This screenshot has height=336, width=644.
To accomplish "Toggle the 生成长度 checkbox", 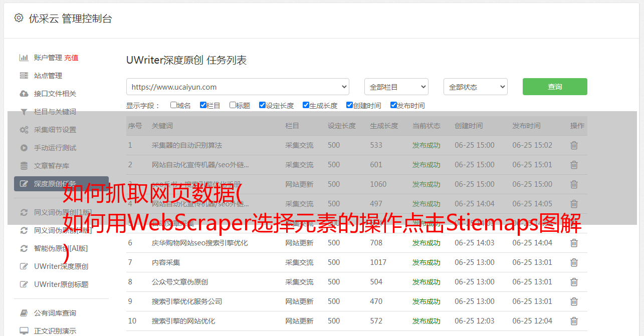I will point(306,105).
